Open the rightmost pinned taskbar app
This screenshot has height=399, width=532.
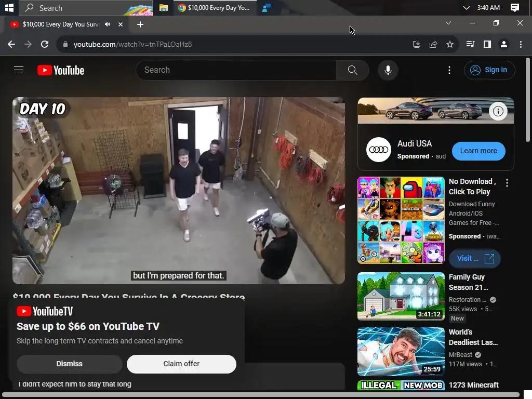click(x=267, y=7)
